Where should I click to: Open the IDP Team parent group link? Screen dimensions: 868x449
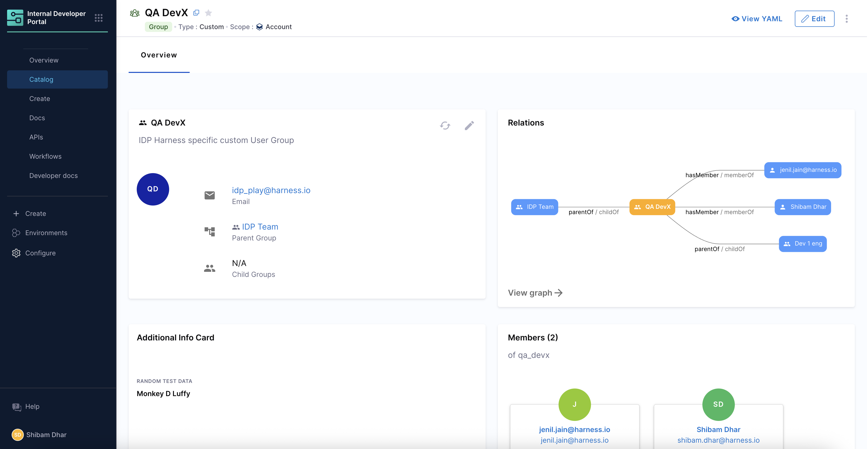(x=260, y=227)
